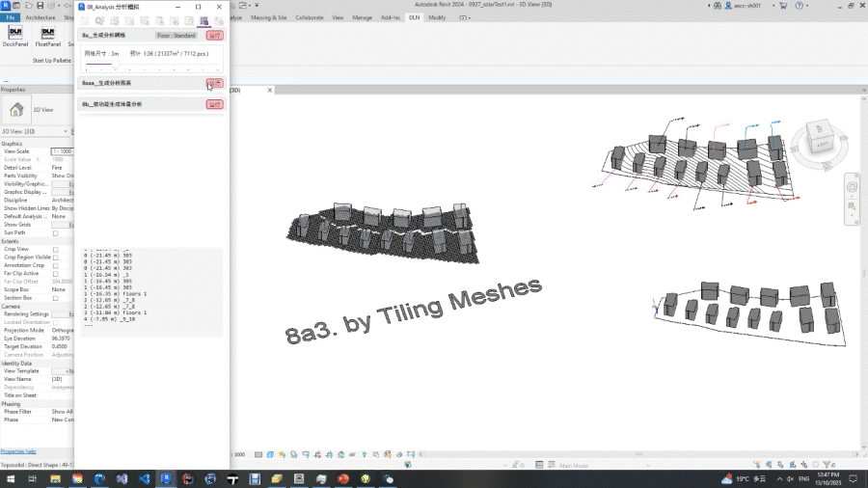Screen dimensions: 868x488
Task: Click the Help question mark icon in title bar
Action: tap(799, 6)
